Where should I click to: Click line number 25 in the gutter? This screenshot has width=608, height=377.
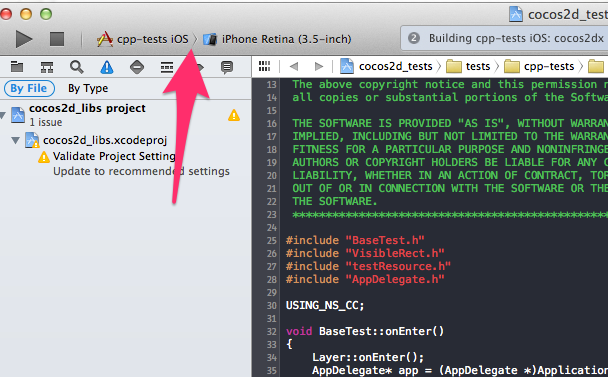(x=272, y=240)
